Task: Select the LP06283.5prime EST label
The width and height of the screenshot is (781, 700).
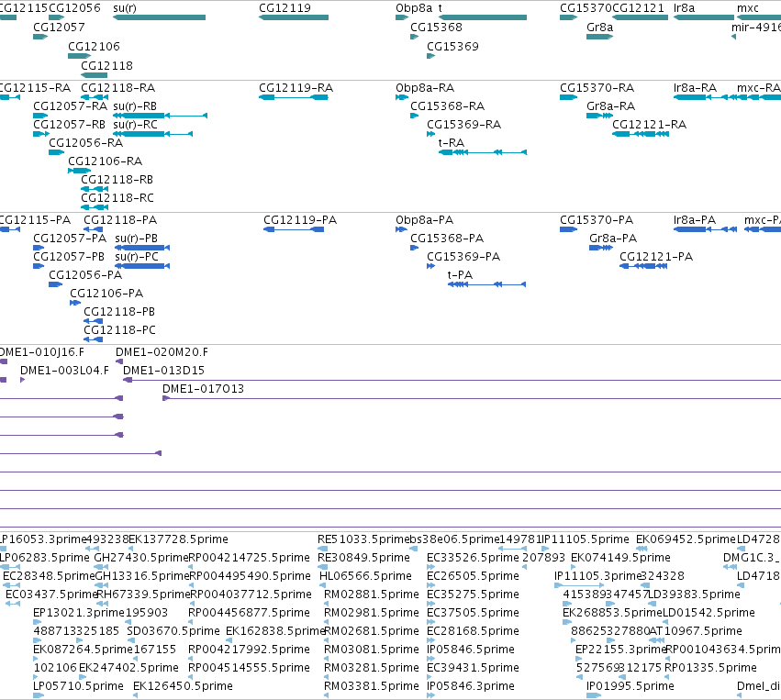Action: coord(44,558)
